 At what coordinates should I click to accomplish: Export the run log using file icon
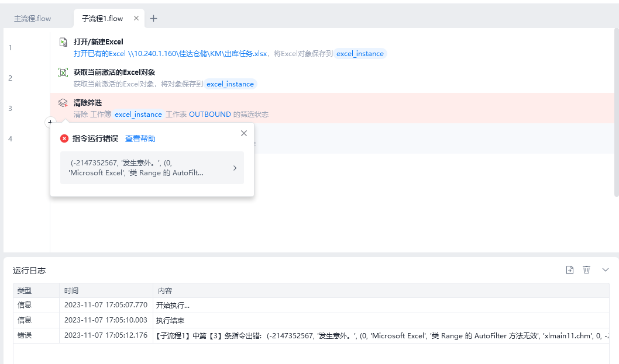coord(570,270)
